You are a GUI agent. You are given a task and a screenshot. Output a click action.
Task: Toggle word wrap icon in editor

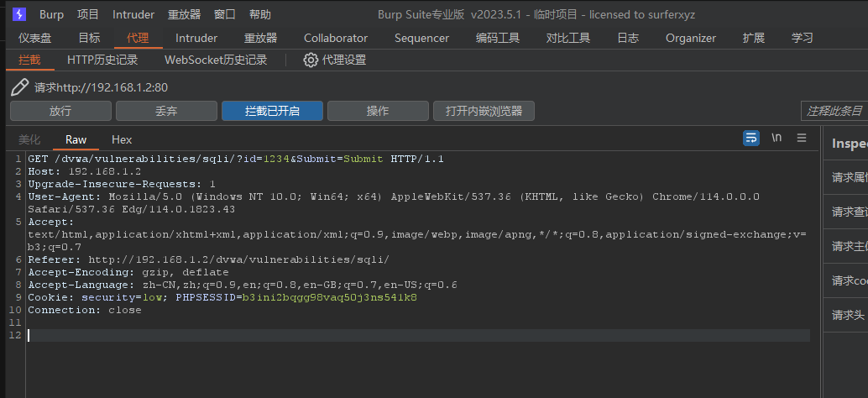click(751, 138)
